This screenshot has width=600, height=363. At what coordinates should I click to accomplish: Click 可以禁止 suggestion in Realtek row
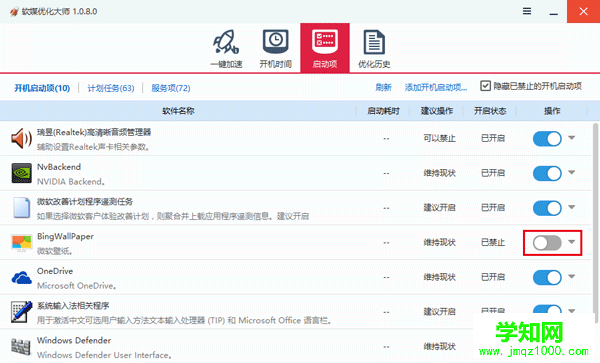pos(439,138)
